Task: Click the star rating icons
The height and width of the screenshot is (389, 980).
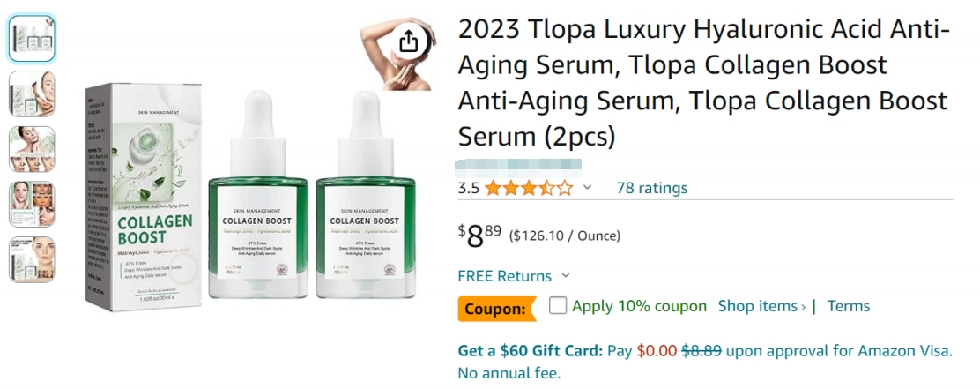Action: coord(529,188)
